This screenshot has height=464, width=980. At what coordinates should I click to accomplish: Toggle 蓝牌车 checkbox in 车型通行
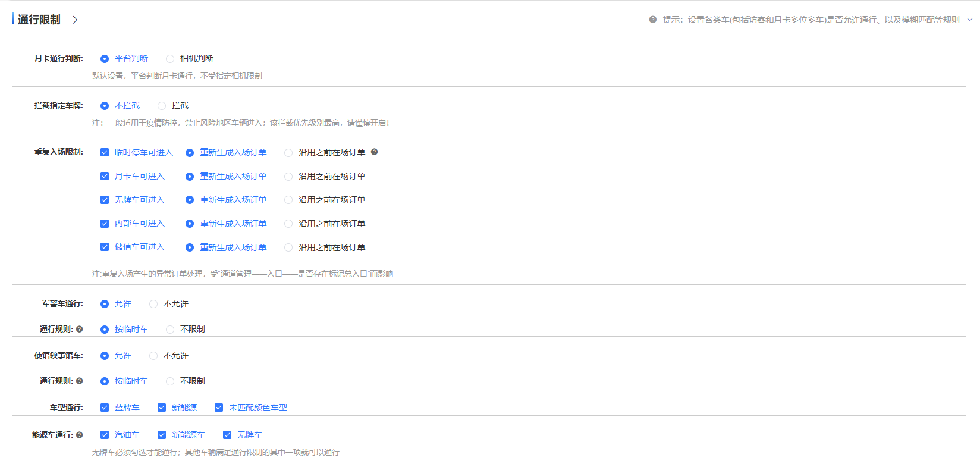(105, 407)
